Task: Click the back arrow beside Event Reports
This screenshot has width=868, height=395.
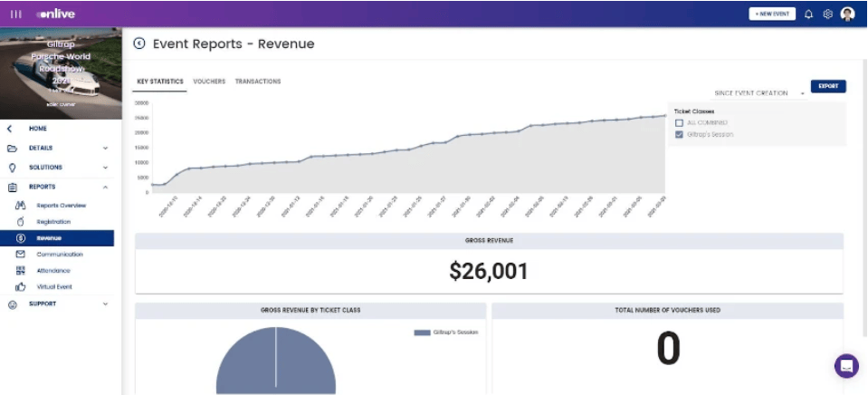Action: click(x=139, y=43)
